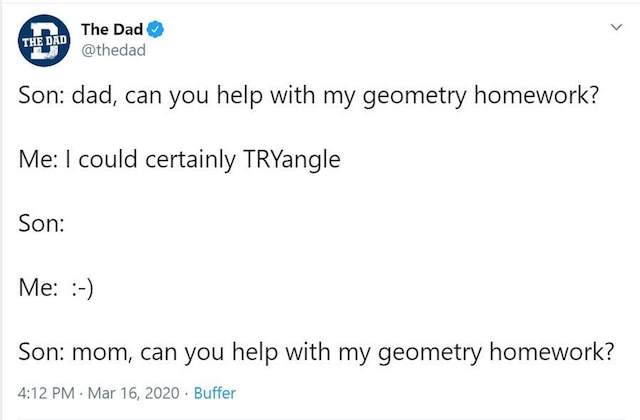Click the :-) emoticon text
640x420 pixels.
point(82,288)
